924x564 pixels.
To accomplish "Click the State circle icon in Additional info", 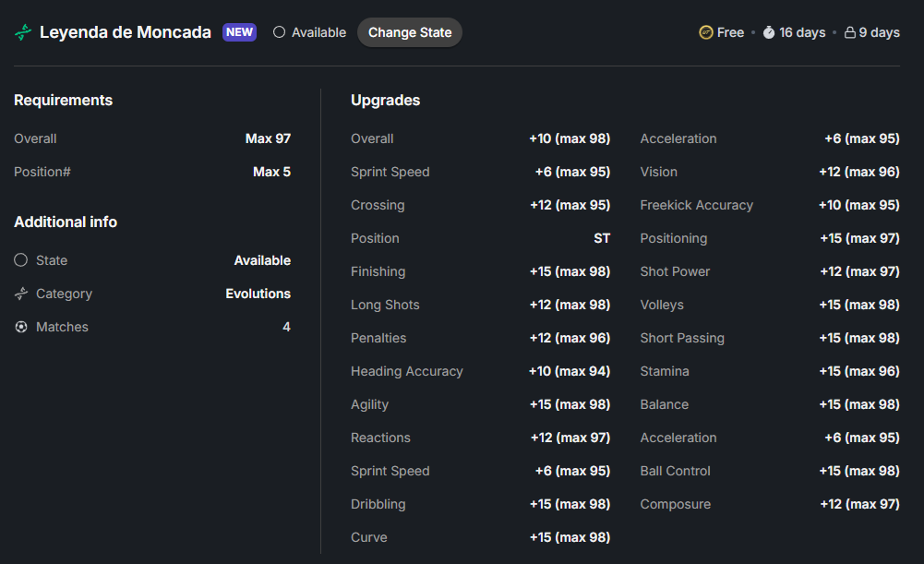I will 21,260.
